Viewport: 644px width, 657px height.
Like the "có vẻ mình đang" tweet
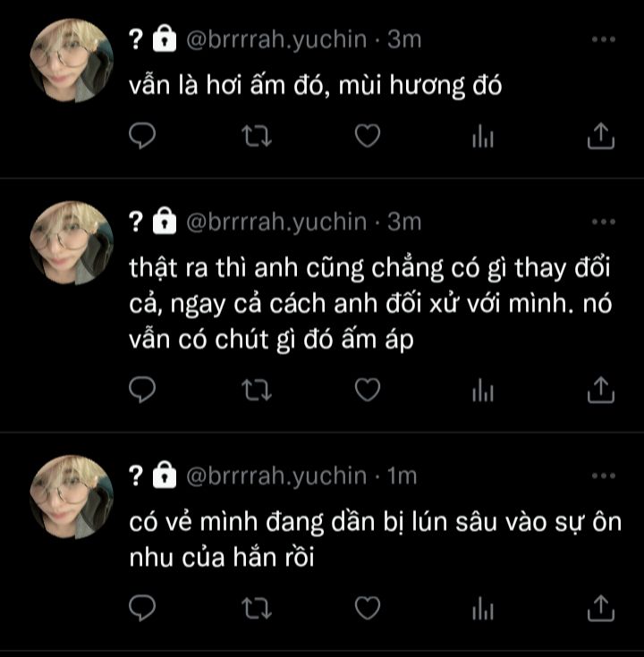[x=368, y=608]
